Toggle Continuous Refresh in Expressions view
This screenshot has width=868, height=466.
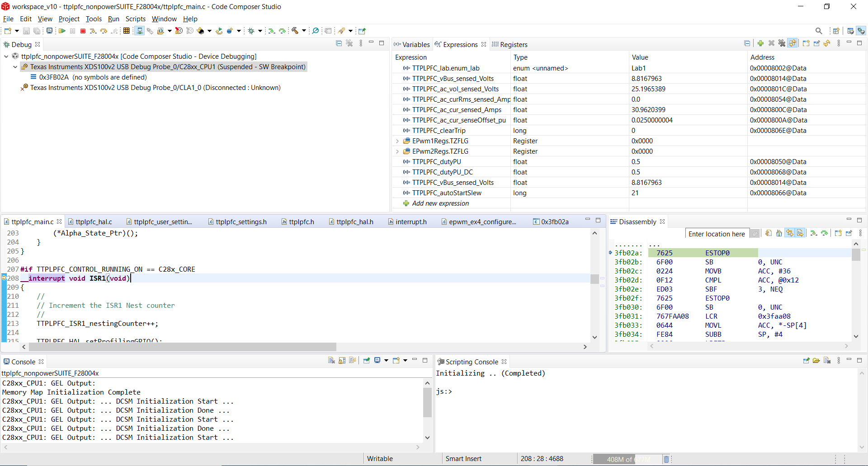[x=793, y=43]
